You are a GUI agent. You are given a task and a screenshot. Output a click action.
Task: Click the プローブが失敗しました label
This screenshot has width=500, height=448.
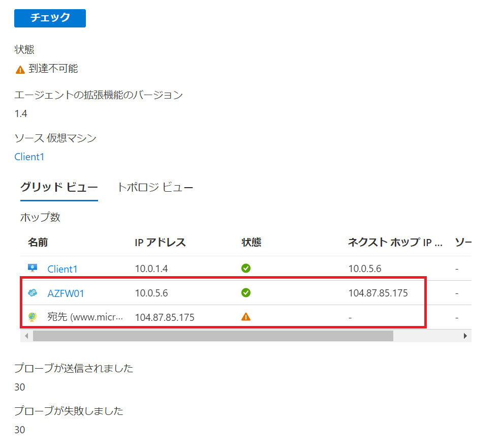coord(69,411)
